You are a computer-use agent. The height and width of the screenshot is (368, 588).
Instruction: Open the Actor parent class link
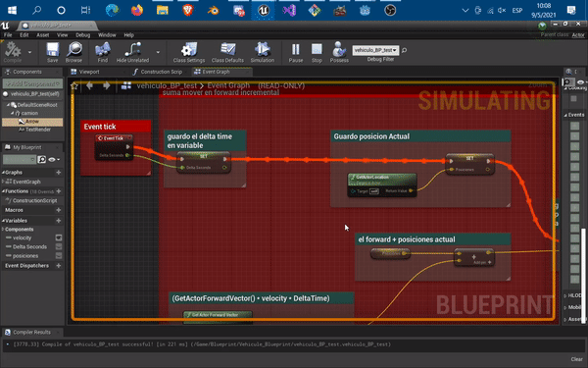click(x=578, y=35)
